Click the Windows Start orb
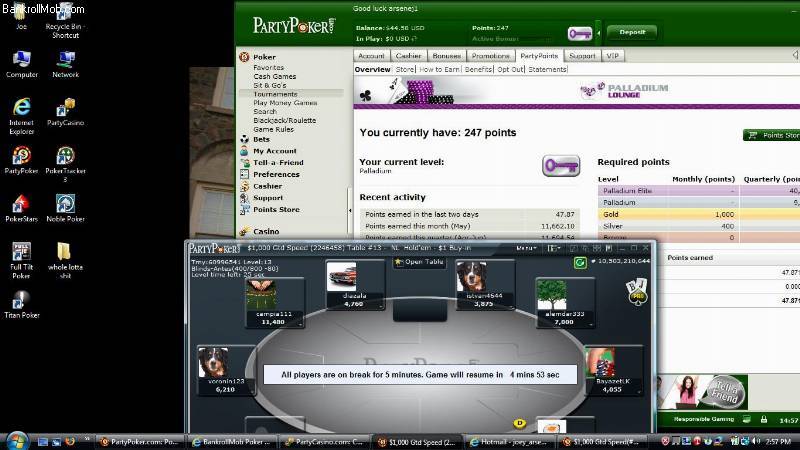The image size is (800, 450). point(16,440)
